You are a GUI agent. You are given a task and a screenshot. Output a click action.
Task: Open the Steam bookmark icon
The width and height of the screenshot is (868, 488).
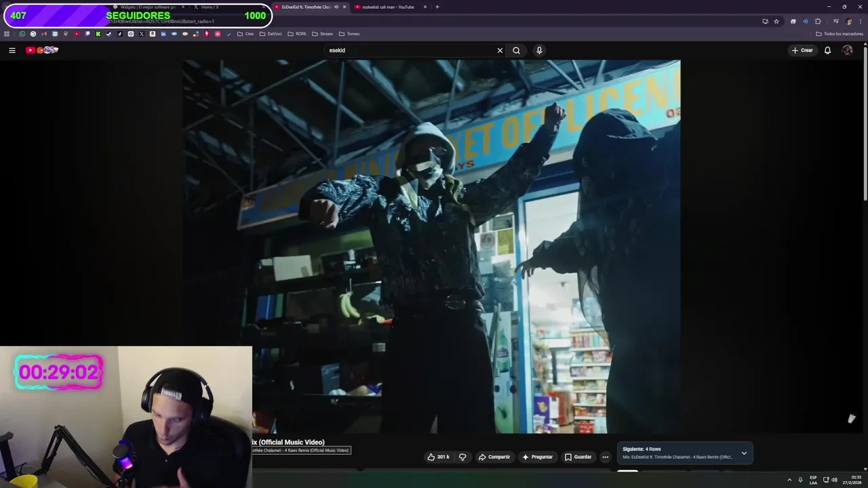(x=108, y=34)
